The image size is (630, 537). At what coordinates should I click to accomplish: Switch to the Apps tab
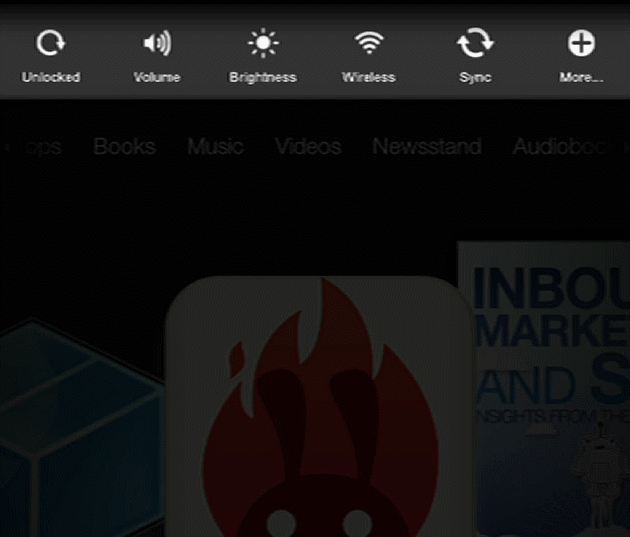[35, 147]
